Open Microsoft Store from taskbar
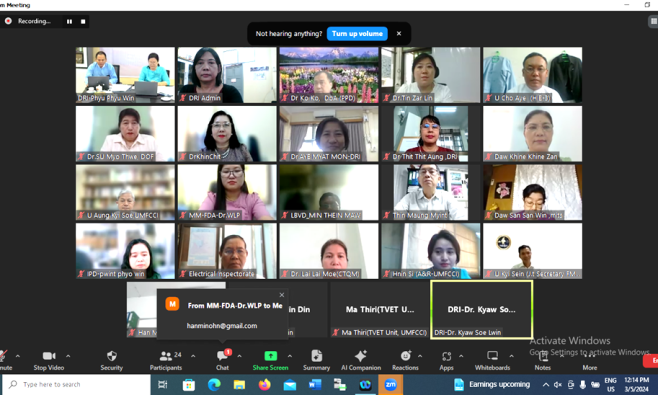 point(188,385)
